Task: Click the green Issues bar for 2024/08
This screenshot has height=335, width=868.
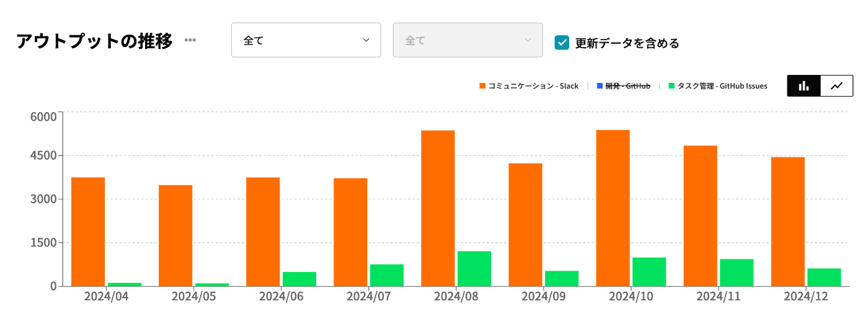Action: tap(474, 269)
